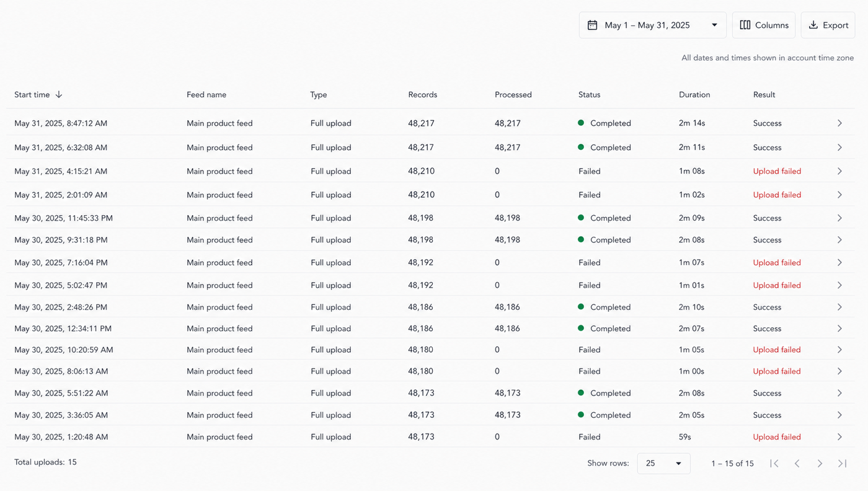Image resolution: width=868 pixels, height=491 pixels.
Task: Toggle the Start time sort arrow
Action: tap(59, 95)
